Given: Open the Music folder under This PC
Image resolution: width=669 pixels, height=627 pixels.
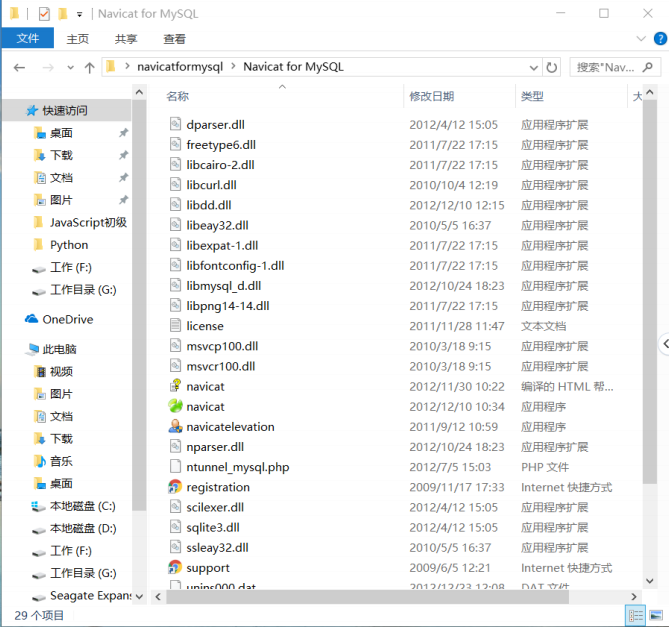Looking at the screenshot, I should (x=53, y=461).
